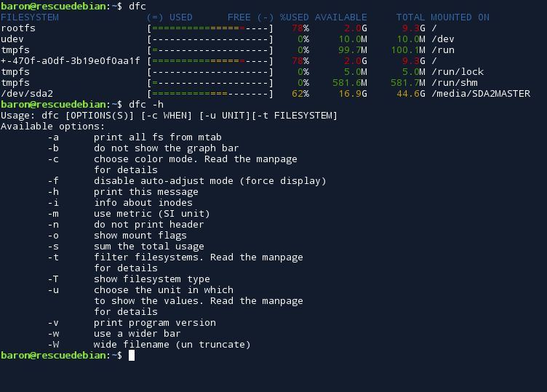Click the terminal cursor block at the prompt
547x392 pixels.
click(x=132, y=356)
